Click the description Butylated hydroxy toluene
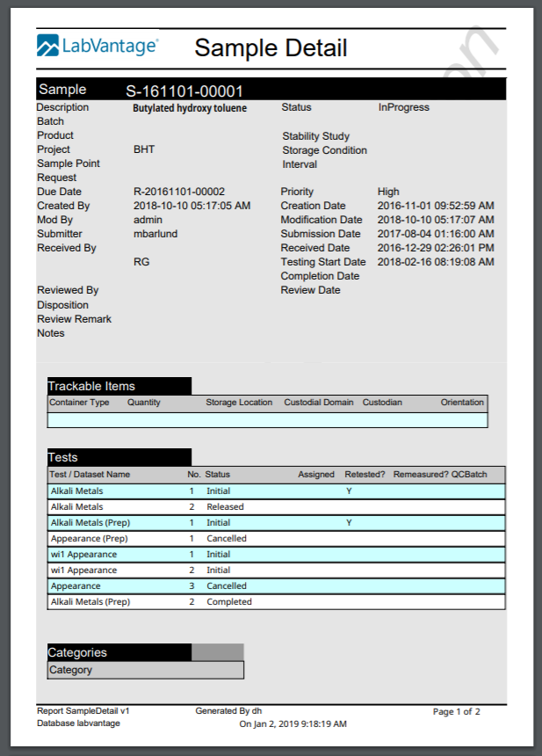This screenshot has width=542, height=756. (190, 108)
